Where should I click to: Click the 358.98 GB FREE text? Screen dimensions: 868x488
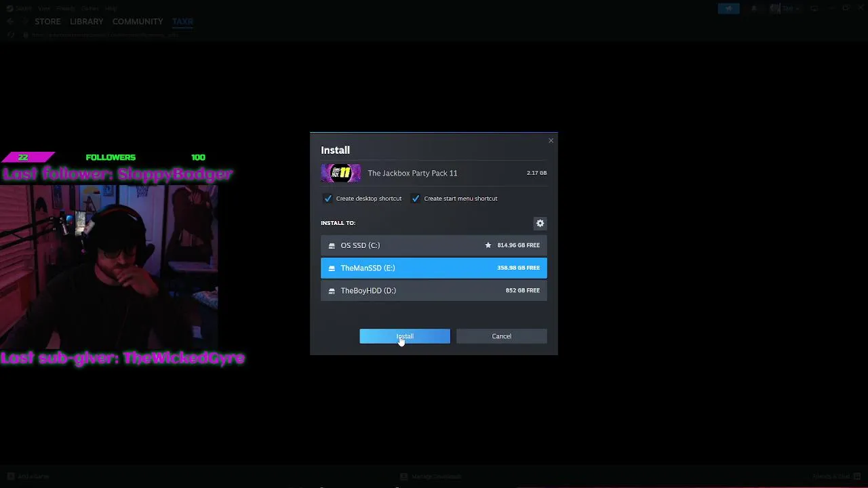519,268
